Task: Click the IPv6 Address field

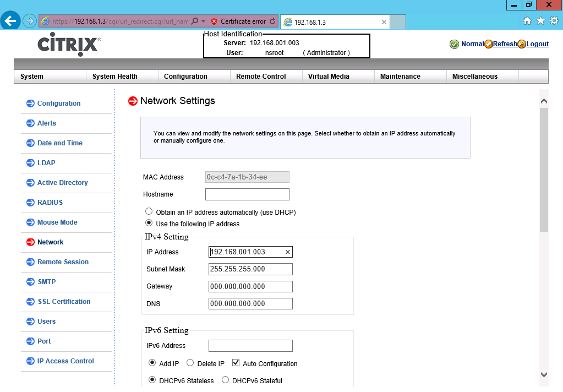Action: 250,346
